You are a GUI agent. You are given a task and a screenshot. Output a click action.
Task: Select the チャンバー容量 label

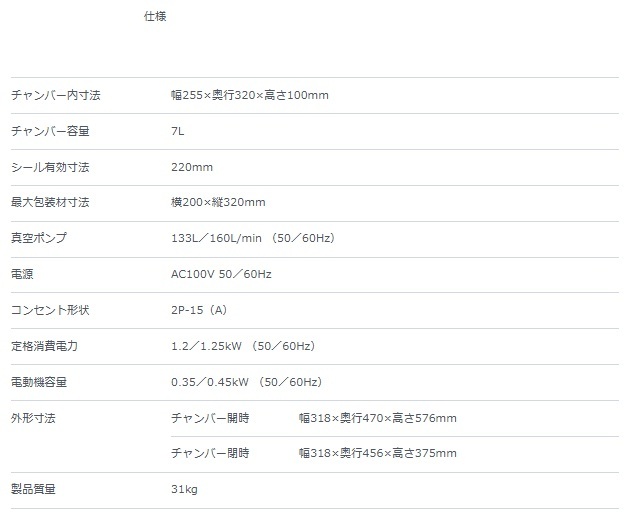[49, 131]
